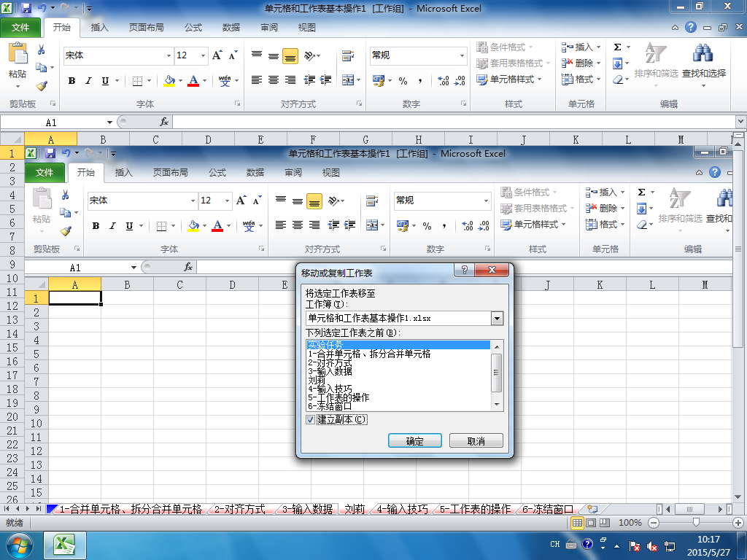Click Save icon in top quick access toolbar

click(26, 8)
